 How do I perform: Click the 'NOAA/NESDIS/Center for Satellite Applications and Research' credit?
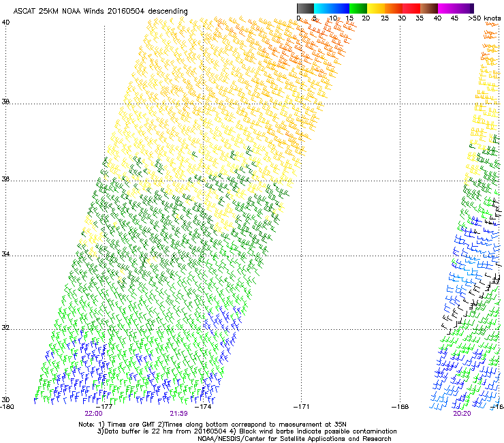click(294, 439)
